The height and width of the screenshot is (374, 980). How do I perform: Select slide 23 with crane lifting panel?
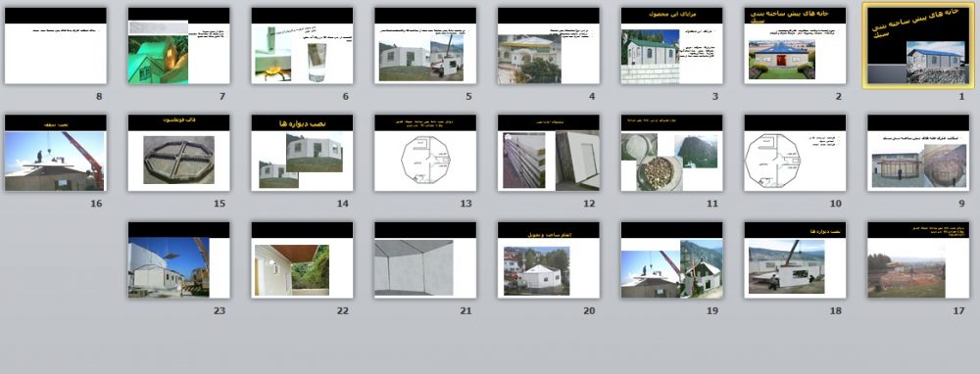pyautogui.click(x=178, y=259)
